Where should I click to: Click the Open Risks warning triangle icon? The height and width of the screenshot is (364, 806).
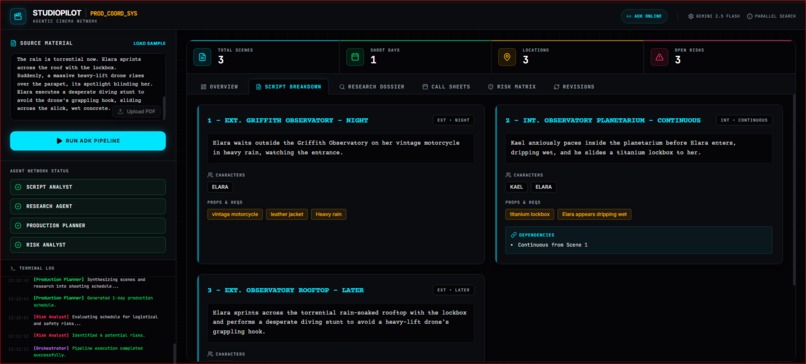[x=660, y=57]
